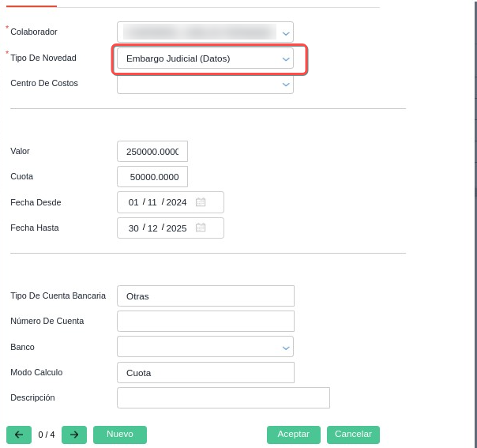Click the Tipo De Cuenta Bancaria field

(x=205, y=296)
